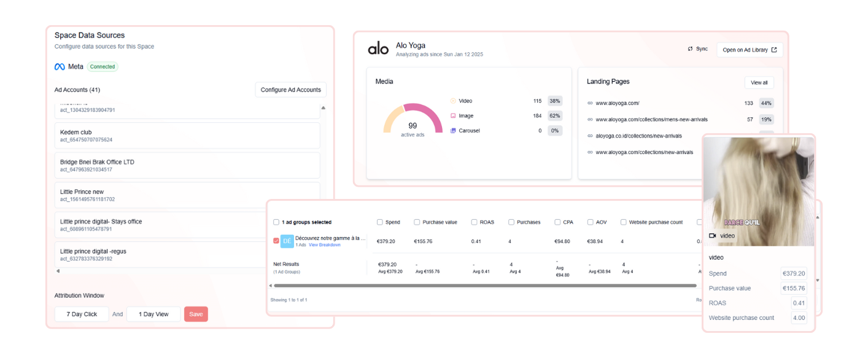
Task: Click link icon beside mens-new-arrivals URL
Action: (x=590, y=119)
